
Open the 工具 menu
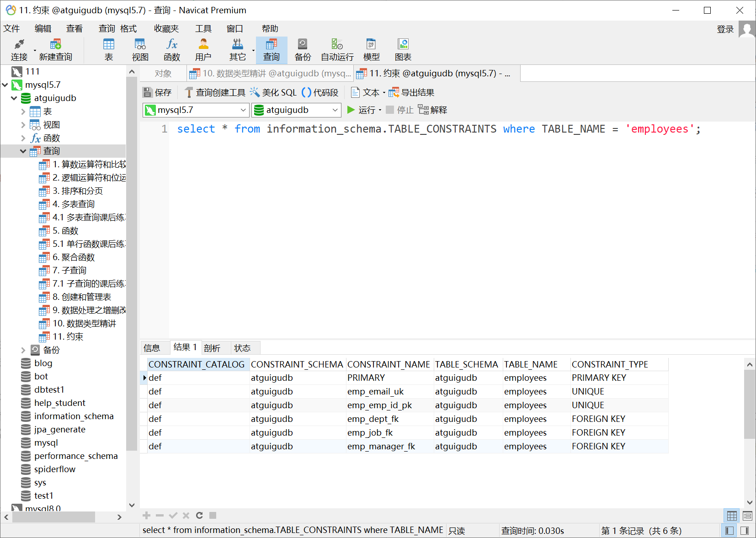pyautogui.click(x=203, y=29)
